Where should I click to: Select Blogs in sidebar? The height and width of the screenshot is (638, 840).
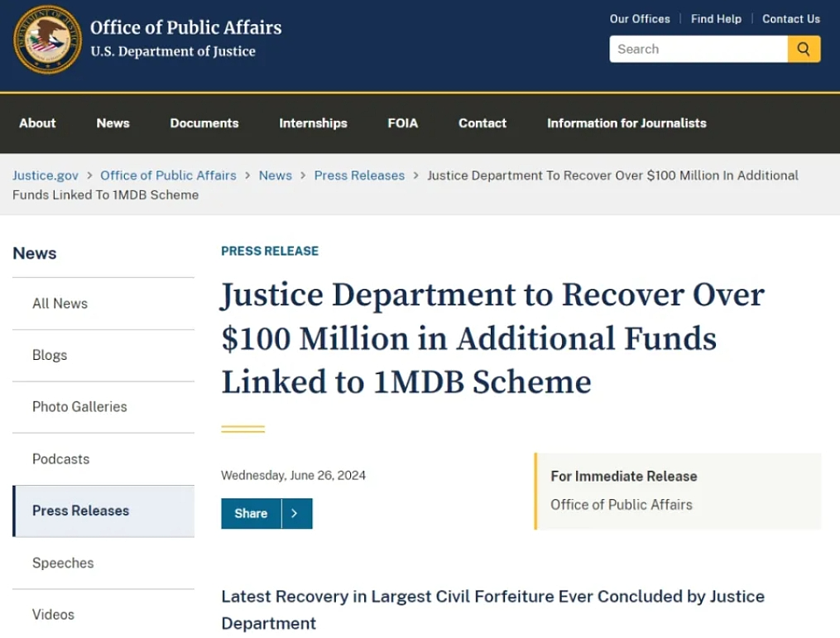pyautogui.click(x=103, y=356)
